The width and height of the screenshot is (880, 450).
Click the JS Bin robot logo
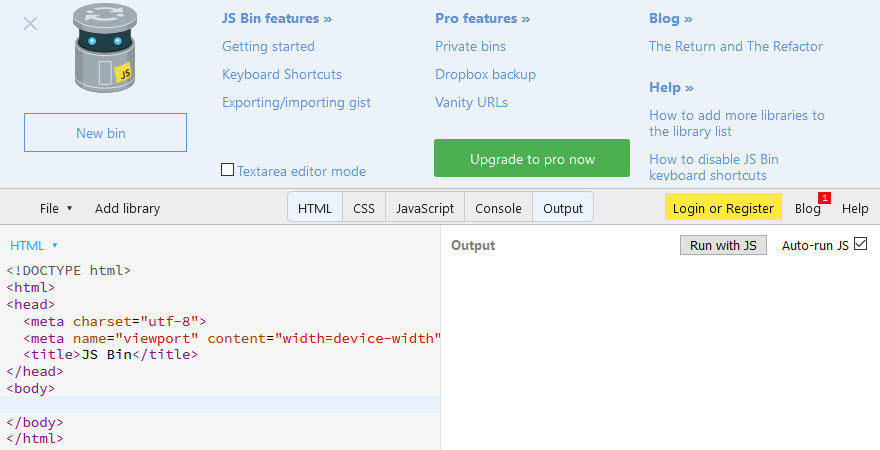(104, 50)
